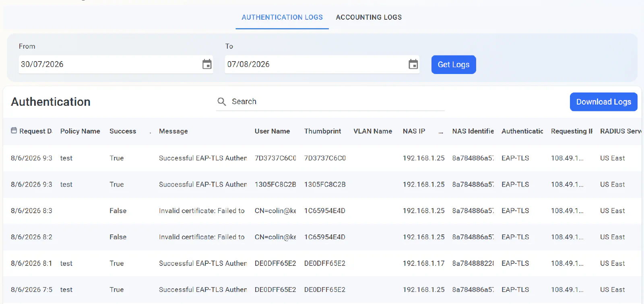Click the 8/6/2026 8:3 request date cell
644x304 pixels.
(x=31, y=211)
